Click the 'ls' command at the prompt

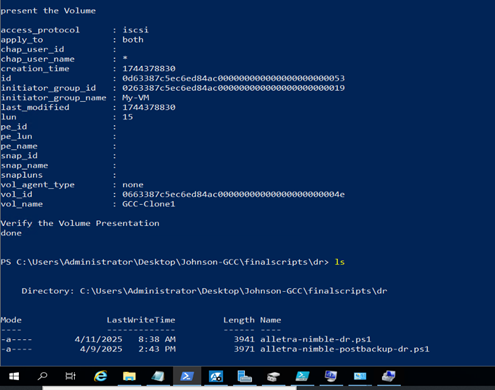(x=340, y=262)
